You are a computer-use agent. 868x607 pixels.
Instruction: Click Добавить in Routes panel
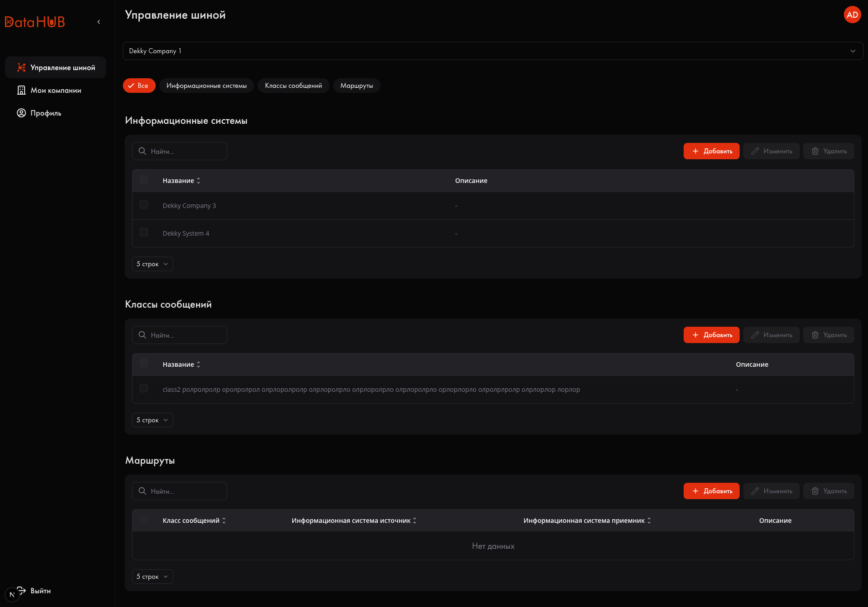tap(711, 491)
